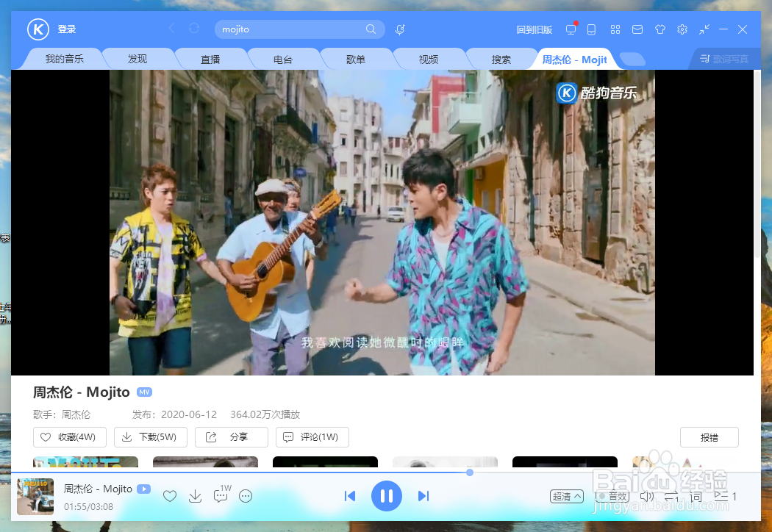Switch to the 搜索 tab
The width and height of the screenshot is (772, 532).
501,59
